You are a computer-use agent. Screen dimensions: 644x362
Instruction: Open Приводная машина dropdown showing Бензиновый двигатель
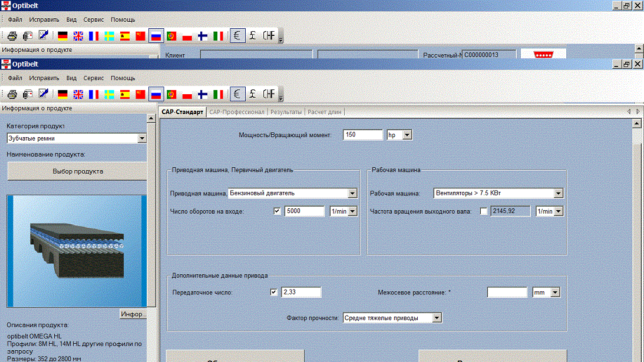(x=352, y=193)
